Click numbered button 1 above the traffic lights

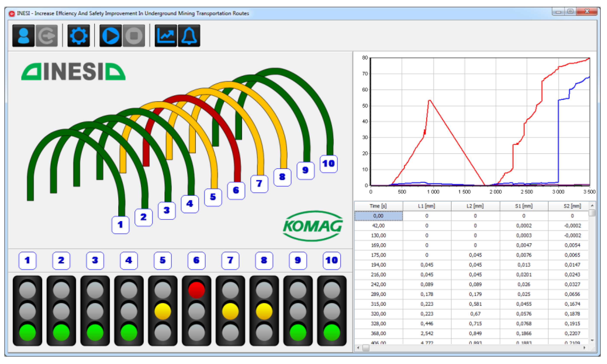coord(27,261)
